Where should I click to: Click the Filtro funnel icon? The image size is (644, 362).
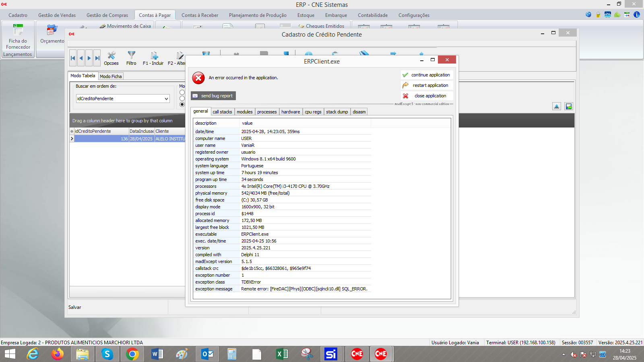131,58
